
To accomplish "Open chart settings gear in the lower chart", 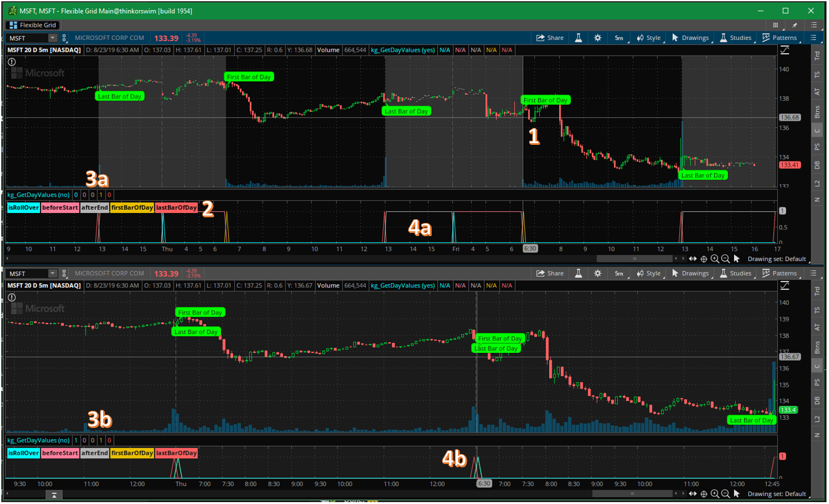I will click(598, 274).
